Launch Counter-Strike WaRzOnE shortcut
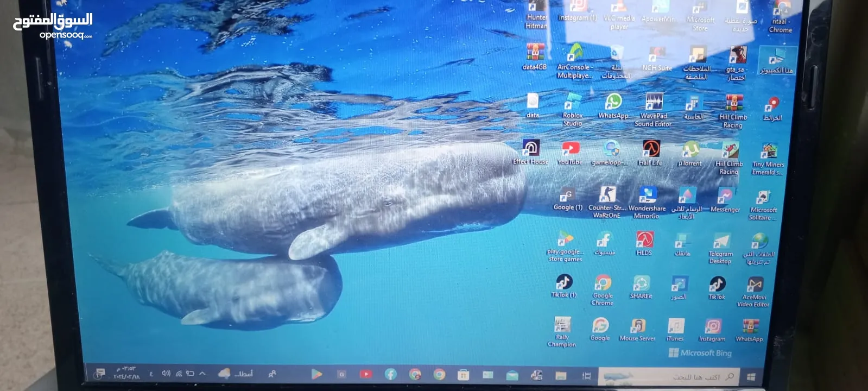Viewport: 868px width, 391px height. [x=607, y=203]
